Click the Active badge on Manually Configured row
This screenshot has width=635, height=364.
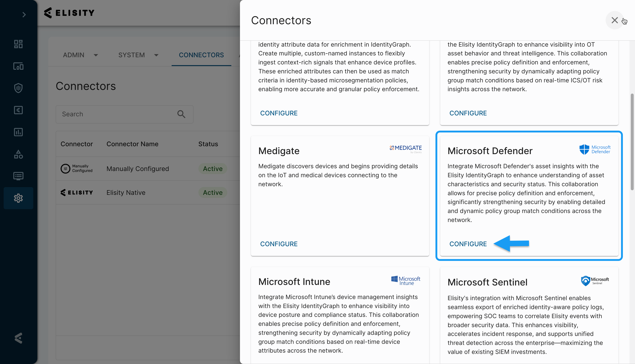click(x=213, y=168)
